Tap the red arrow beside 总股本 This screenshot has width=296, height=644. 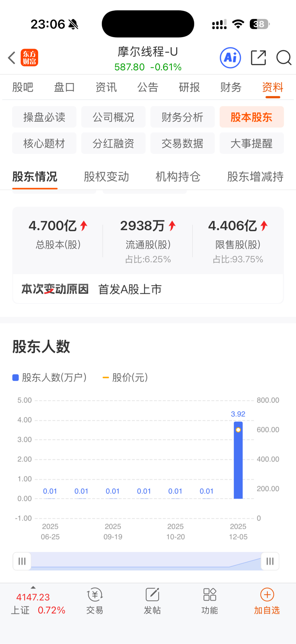click(x=84, y=226)
